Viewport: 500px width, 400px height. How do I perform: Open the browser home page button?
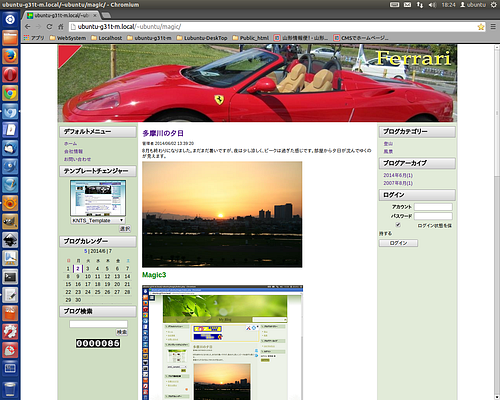coord(60,27)
